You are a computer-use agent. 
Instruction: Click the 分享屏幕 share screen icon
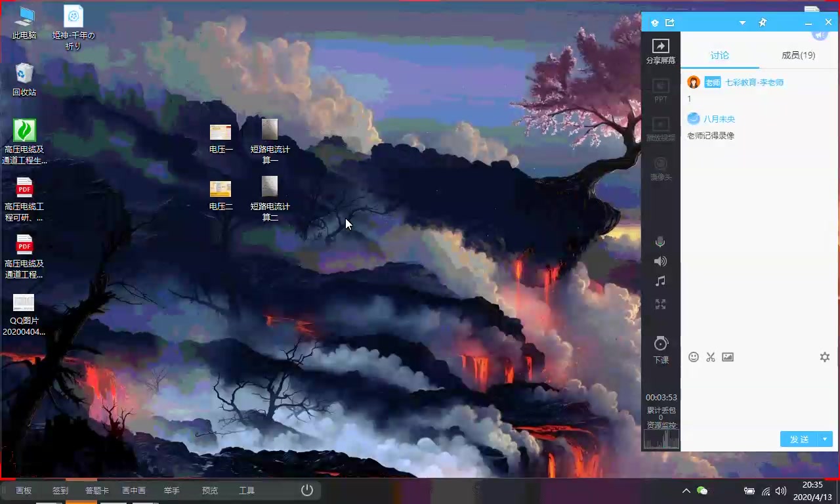click(x=660, y=51)
